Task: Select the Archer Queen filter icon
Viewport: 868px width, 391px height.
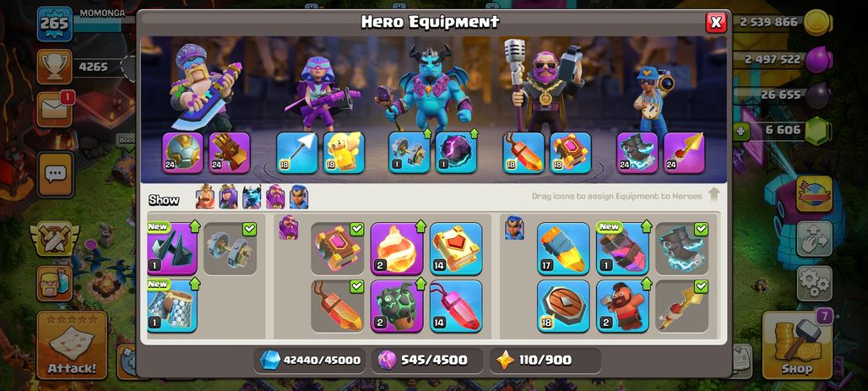Action: click(x=228, y=197)
